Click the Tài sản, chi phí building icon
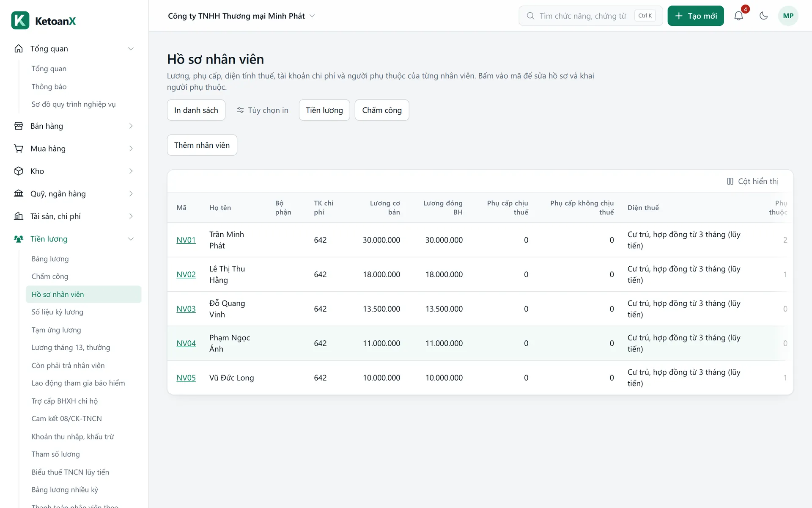Viewport: 812px width, 508px height. (x=19, y=216)
